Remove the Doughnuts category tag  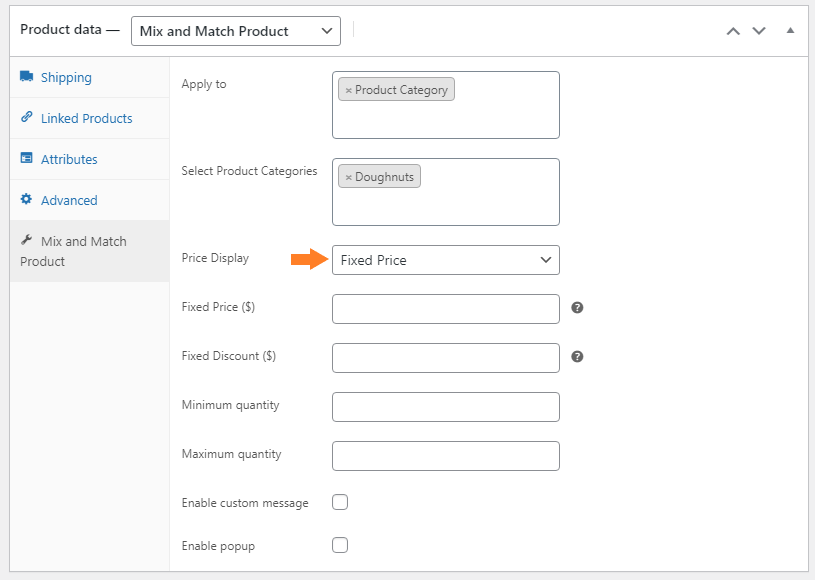pyautogui.click(x=349, y=177)
